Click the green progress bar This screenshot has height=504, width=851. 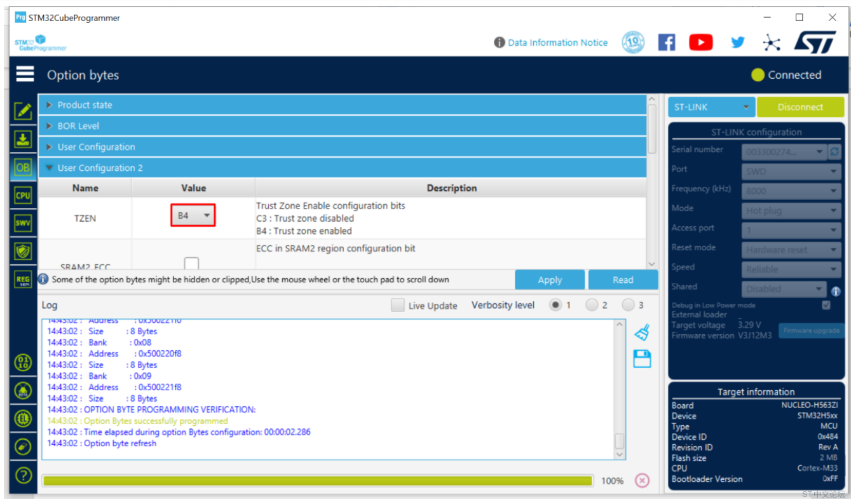(318, 480)
